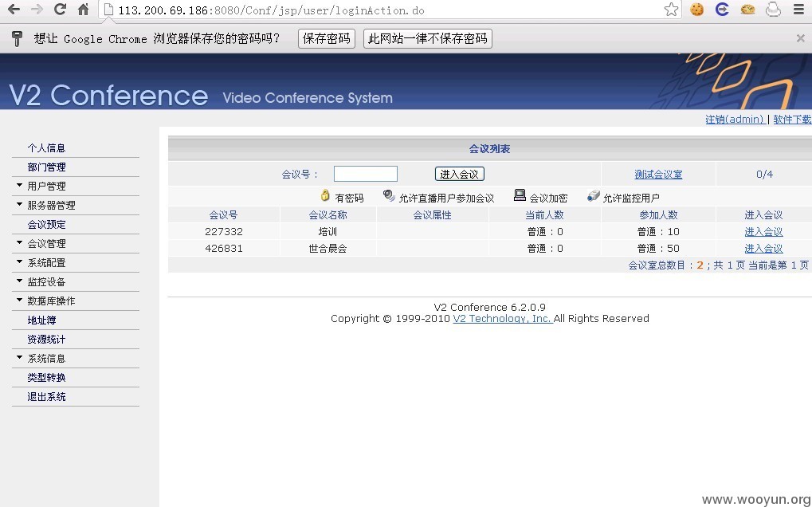Expand the 系统信息 menu arrow
This screenshot has height=507, width=812.
click(x=20, y=357)
